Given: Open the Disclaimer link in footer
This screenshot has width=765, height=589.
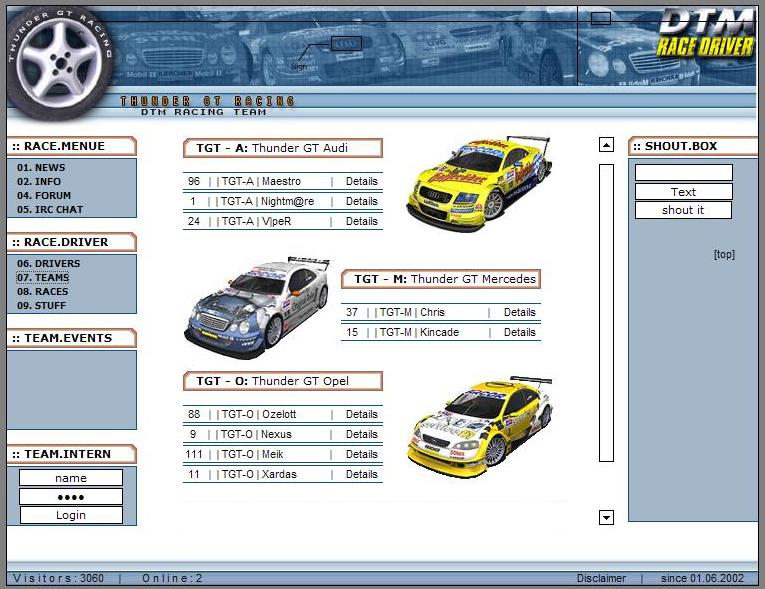Looking at the screenshot, I should click(x=601, y=578).
